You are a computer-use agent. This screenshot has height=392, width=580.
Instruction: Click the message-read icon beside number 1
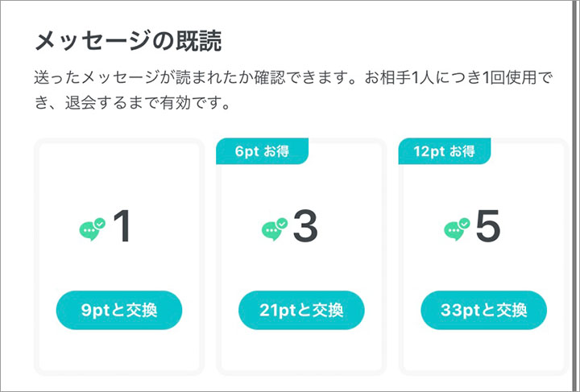[92, 229]
